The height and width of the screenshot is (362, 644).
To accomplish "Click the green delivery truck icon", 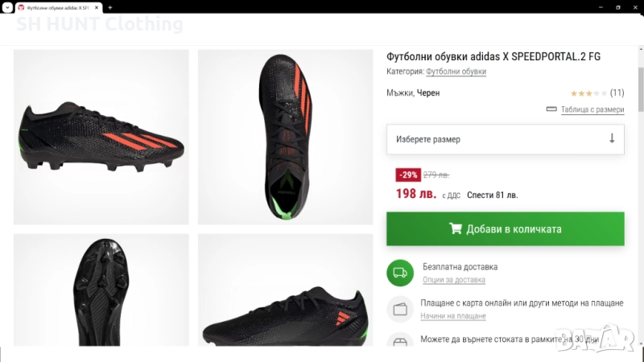I will click(400, 273).
